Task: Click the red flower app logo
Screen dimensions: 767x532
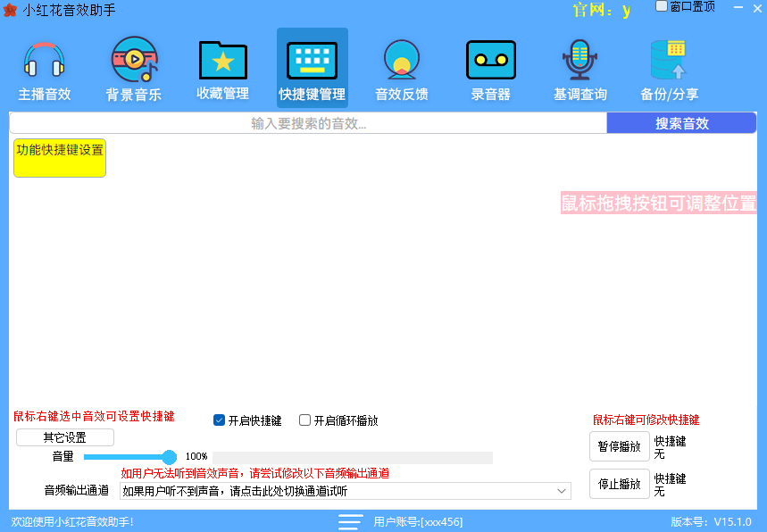Action: coord(10,10)
